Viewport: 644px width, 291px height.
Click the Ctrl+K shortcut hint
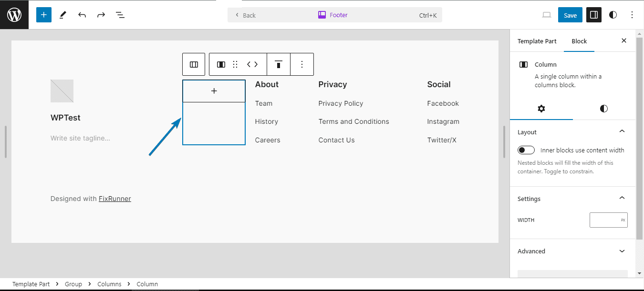[428, 15]
